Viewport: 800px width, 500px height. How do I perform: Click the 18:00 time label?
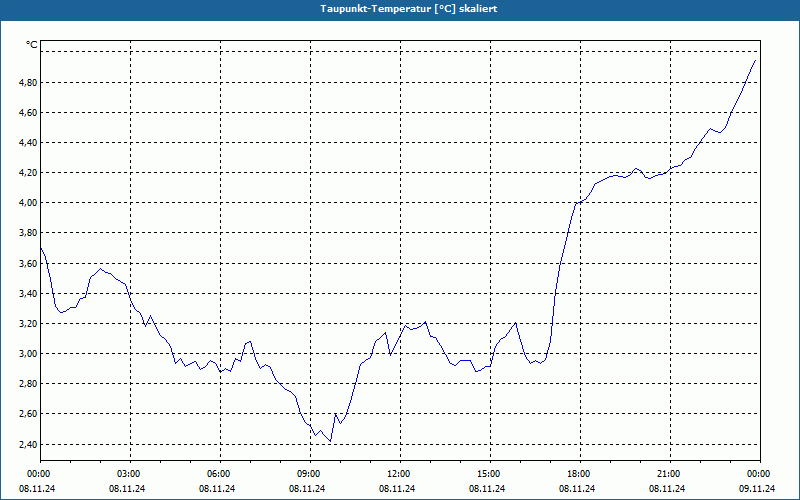578,474
